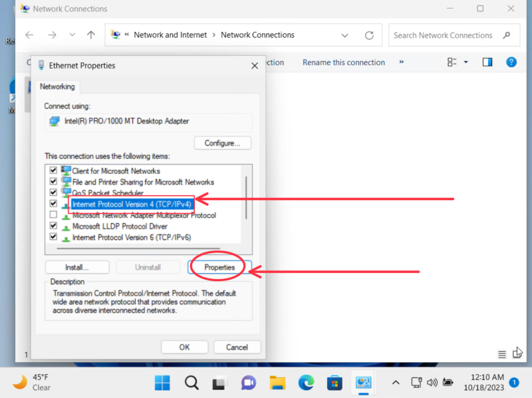Show hidden system tray icons chevron
532x398 pixels.
tap(396, 383)
